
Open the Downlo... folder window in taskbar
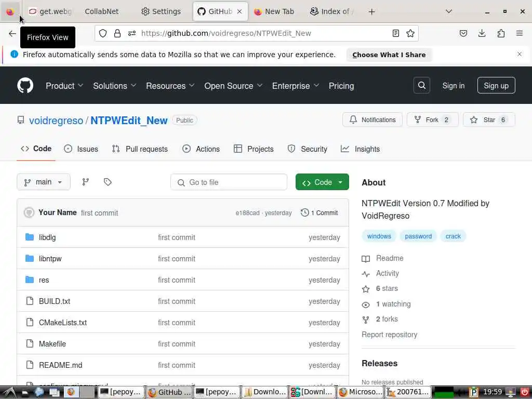click(264, 392)
